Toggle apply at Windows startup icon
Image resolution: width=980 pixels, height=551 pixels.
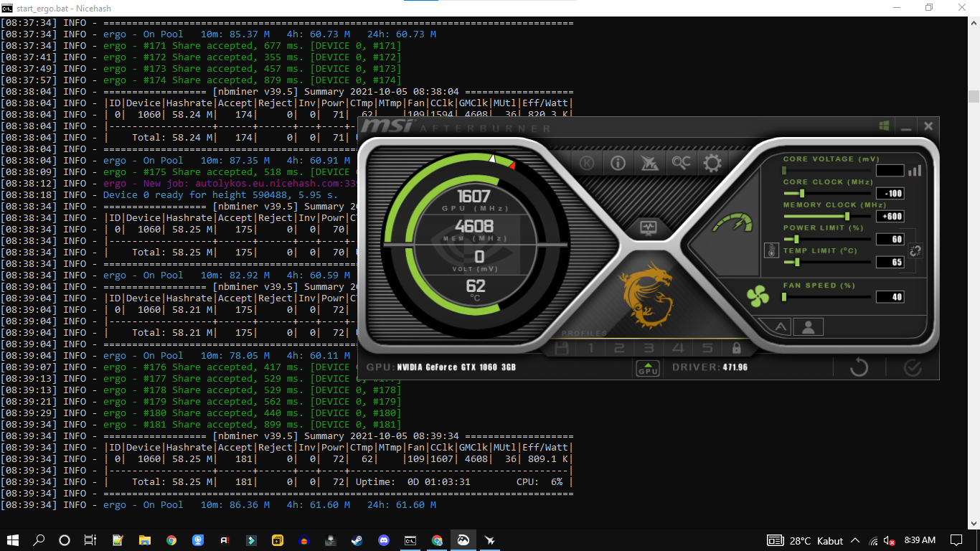(884, 126)
